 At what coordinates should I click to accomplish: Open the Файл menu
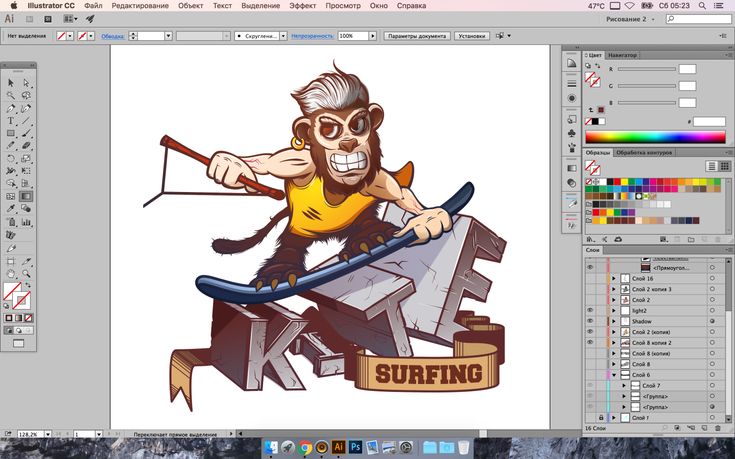93,6
